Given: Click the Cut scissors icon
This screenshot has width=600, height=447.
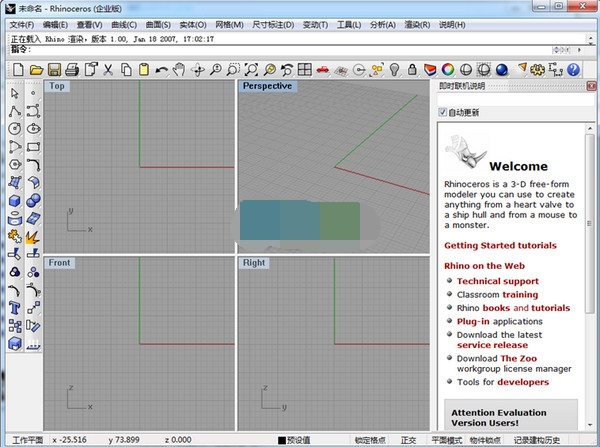Looking at the screenshot, I should (x=108, y=70).
